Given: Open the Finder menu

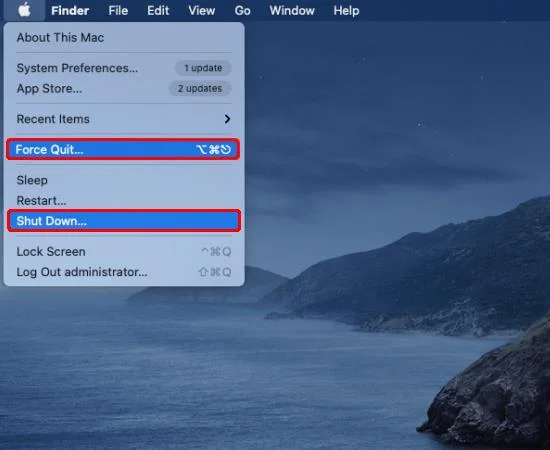Looking at the screenshot, I should [70, 11].
